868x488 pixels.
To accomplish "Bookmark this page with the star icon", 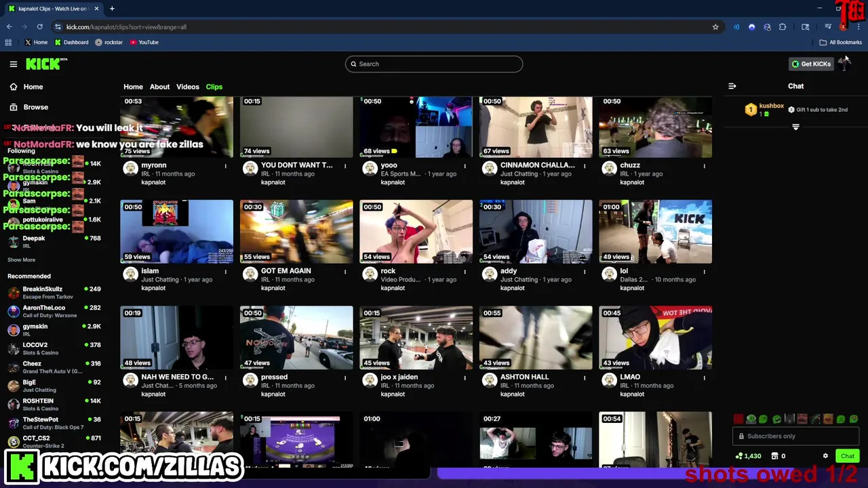I will point(715,27).
